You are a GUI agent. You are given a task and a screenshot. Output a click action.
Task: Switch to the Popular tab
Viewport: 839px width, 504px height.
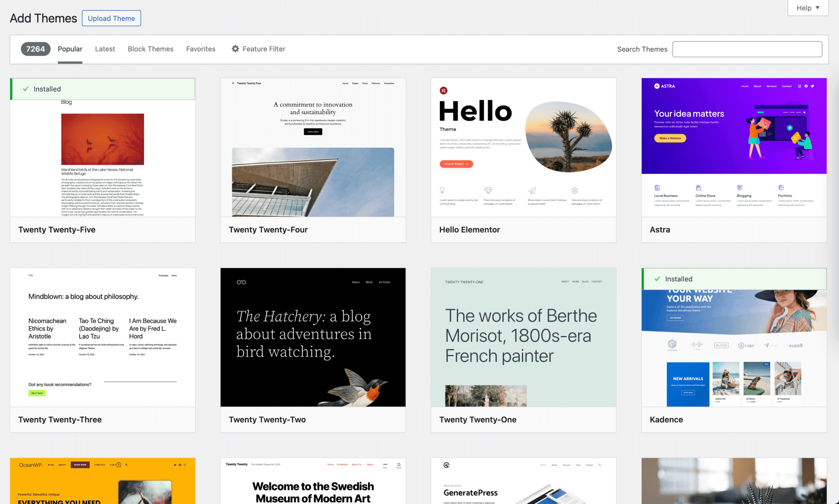[70, 49]
